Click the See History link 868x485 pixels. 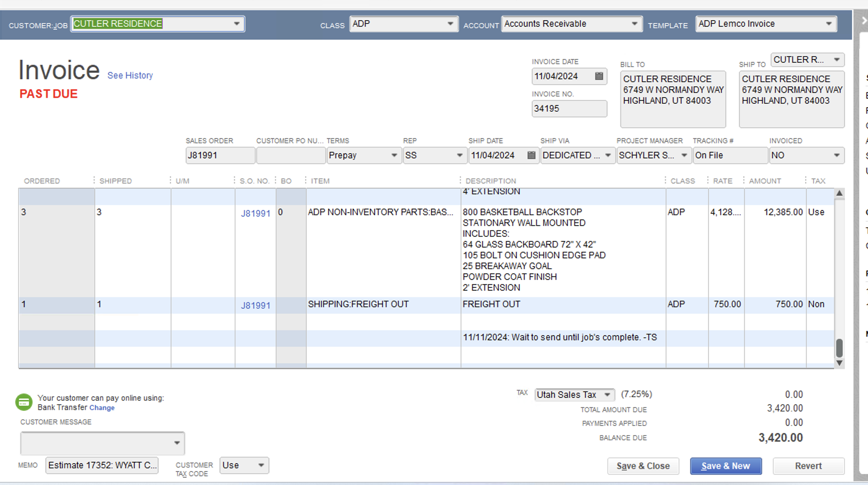tap(130, 76)
